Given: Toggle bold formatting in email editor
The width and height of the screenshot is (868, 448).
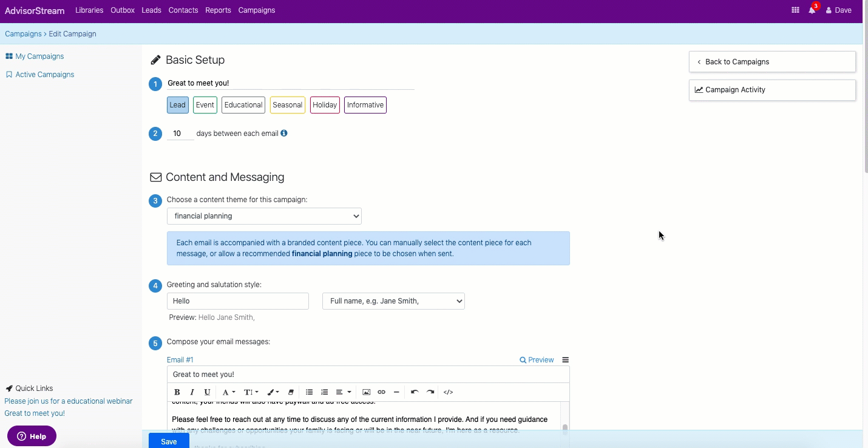Looking at the screenshot, I should tap(177, 392).
